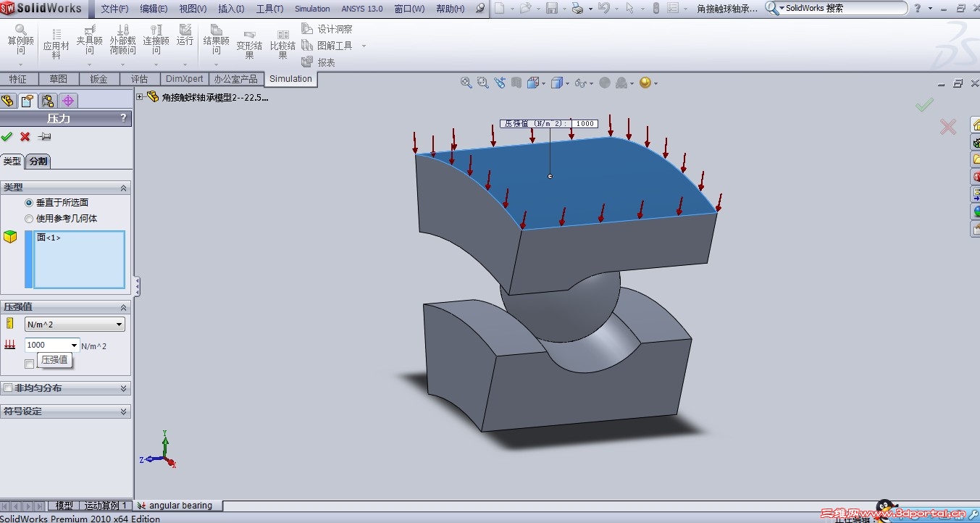Click the 比较结果 compare results tool
Image resolution: width=980 pixels, height=523 pixels.
(x=282, y=45)
